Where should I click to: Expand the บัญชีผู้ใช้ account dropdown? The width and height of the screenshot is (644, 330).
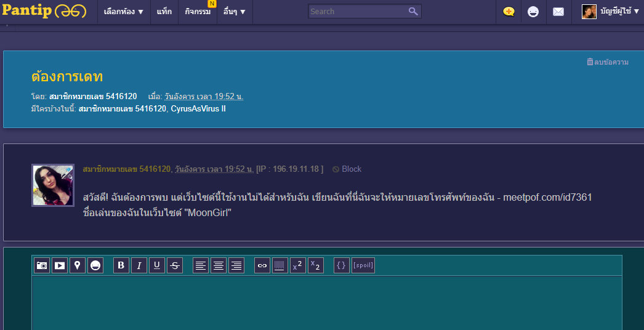tap(620, 12)
